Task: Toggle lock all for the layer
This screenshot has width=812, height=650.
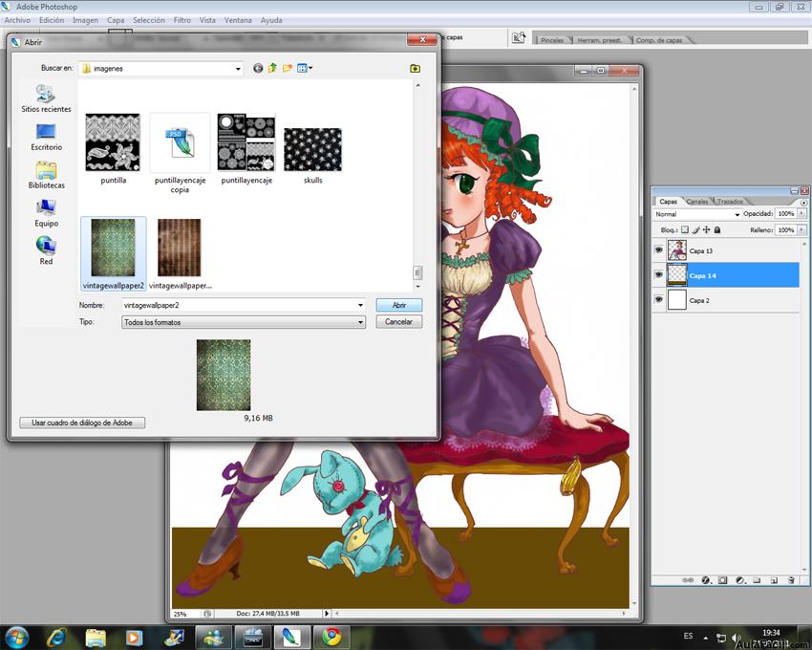Action: tap(717, 229)
